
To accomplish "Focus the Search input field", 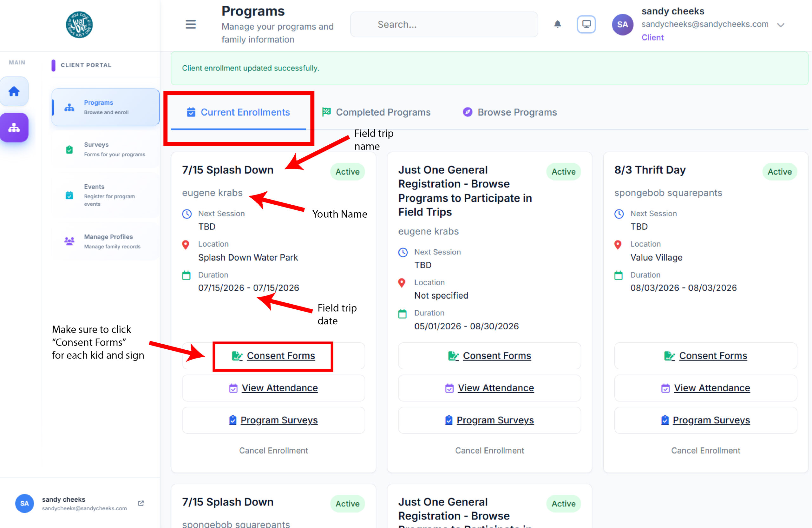I will coord(444,24).
